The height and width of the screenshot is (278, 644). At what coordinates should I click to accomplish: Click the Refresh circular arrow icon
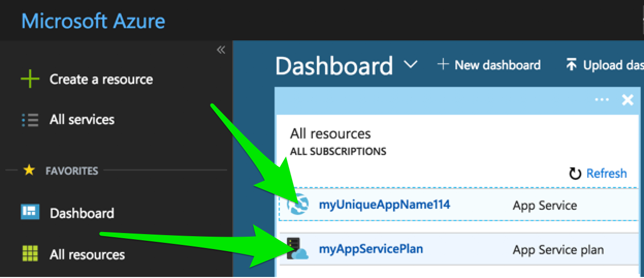pos(575,174)
